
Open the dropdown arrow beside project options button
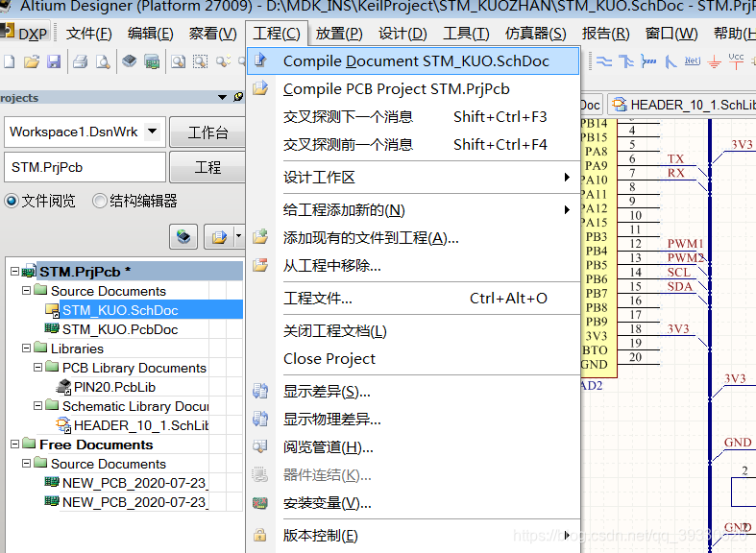click(238, 236)
